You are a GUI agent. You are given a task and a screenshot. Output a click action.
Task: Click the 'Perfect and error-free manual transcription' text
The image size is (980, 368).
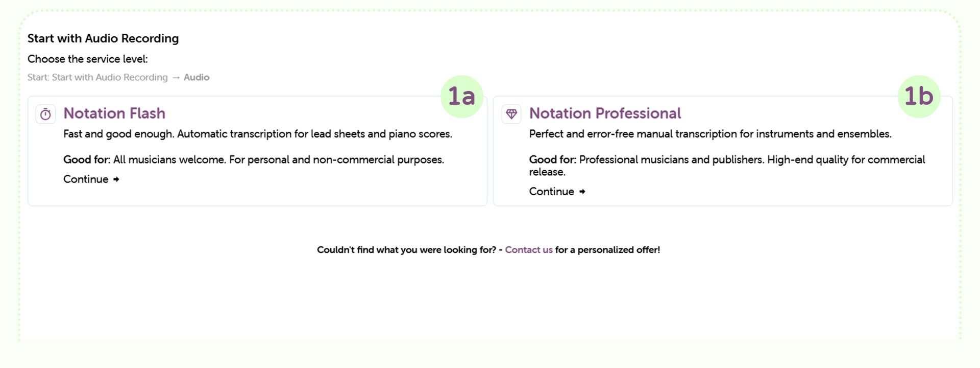(x=710, y=134)
